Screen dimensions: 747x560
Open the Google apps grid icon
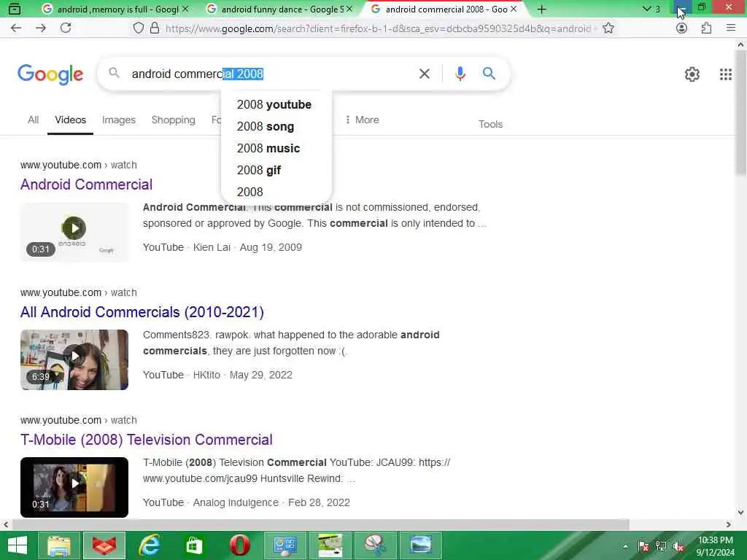coord(726,74)
